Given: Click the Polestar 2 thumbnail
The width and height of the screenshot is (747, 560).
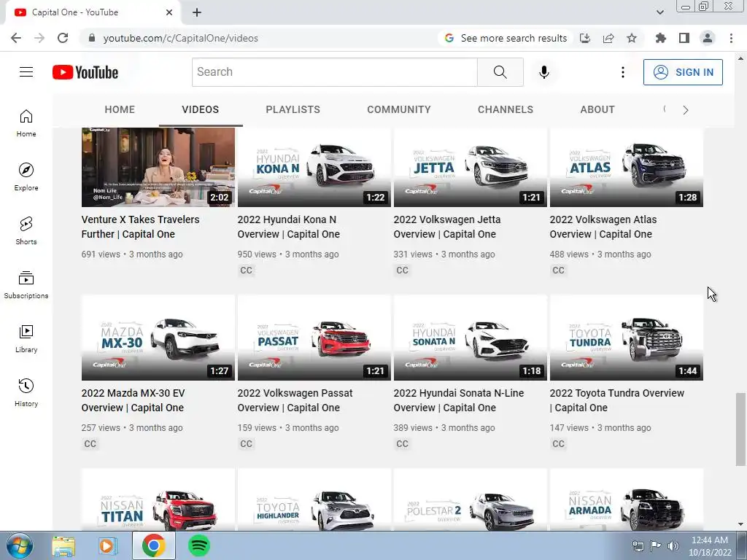Looking at the screenshot, I should pos(471,499).
